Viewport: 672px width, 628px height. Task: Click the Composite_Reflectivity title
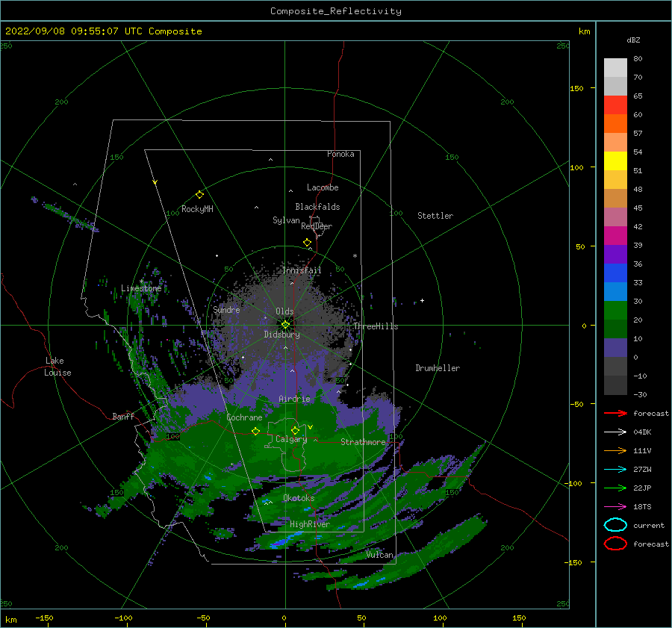[336, 11]
